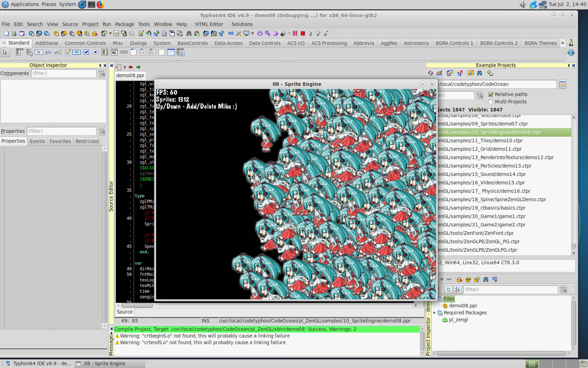Collapse the Required Packages tree node

[x=434, y=313]
